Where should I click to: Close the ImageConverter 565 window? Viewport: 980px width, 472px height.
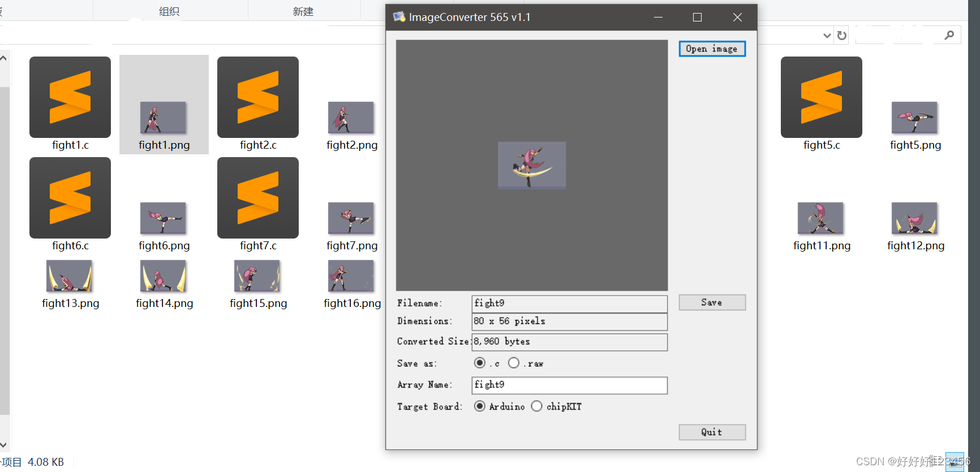737,18
